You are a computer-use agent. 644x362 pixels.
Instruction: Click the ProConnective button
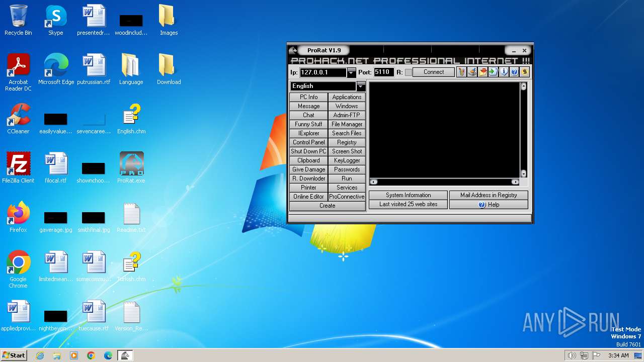(x=347, y=197)
